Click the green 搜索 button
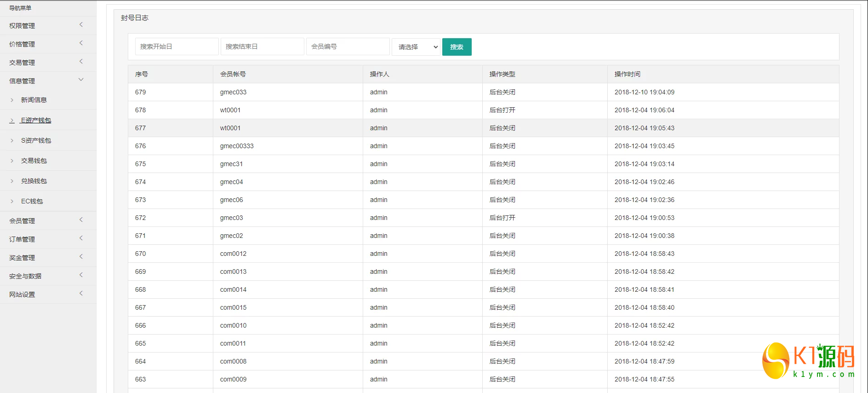Viewport: 868px width, 393px height. tap(457, 47)
